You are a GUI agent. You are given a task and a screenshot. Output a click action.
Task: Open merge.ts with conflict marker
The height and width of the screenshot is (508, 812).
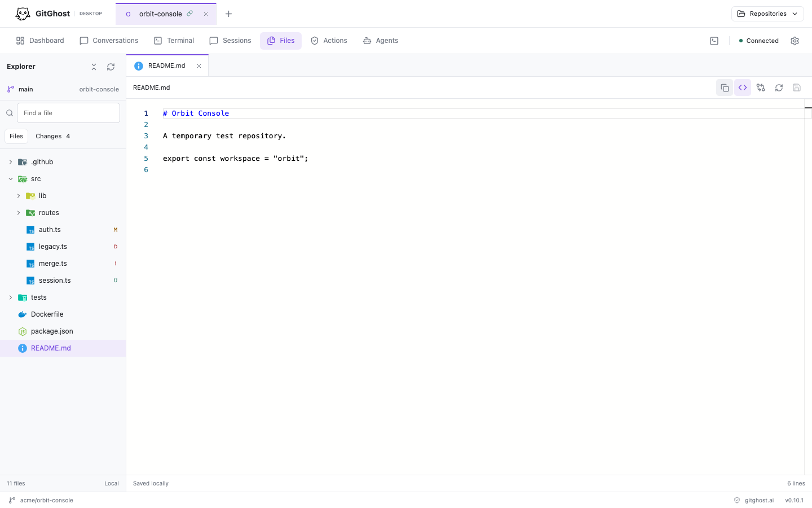pyautogui.click(x=63, y=264)
